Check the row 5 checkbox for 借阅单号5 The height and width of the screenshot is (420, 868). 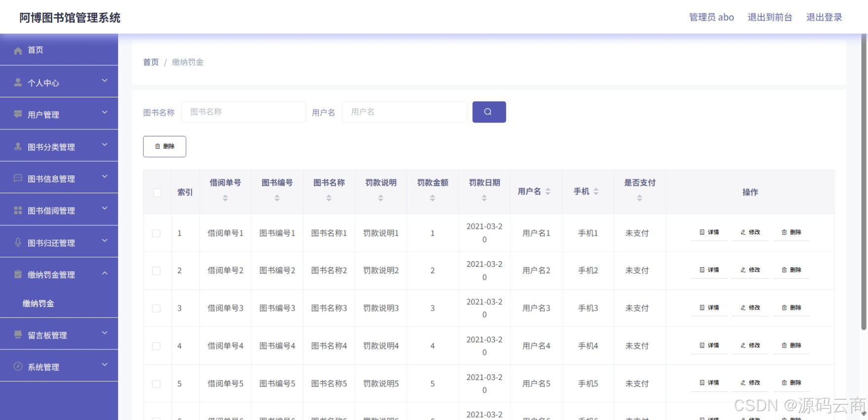[x=157, y=384]
